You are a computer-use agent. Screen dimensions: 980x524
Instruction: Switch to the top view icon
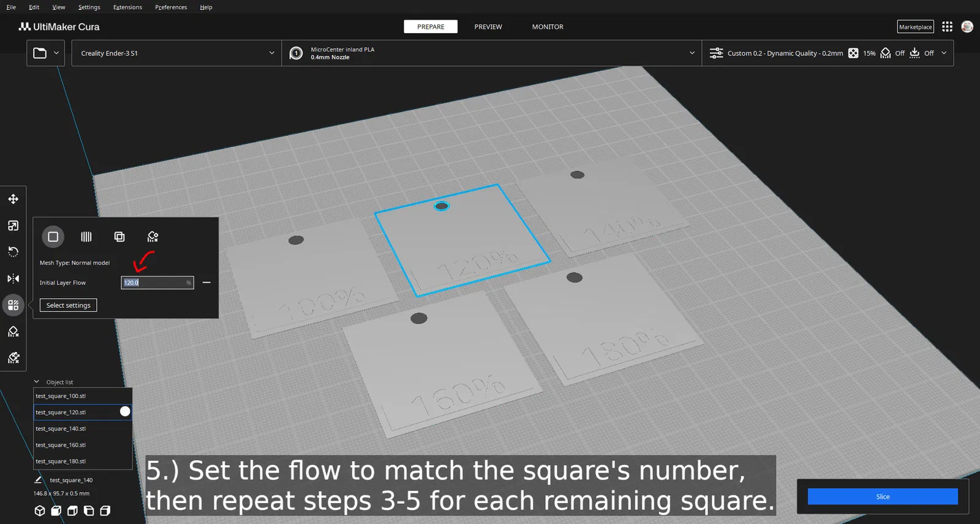[x=72, y=511]
